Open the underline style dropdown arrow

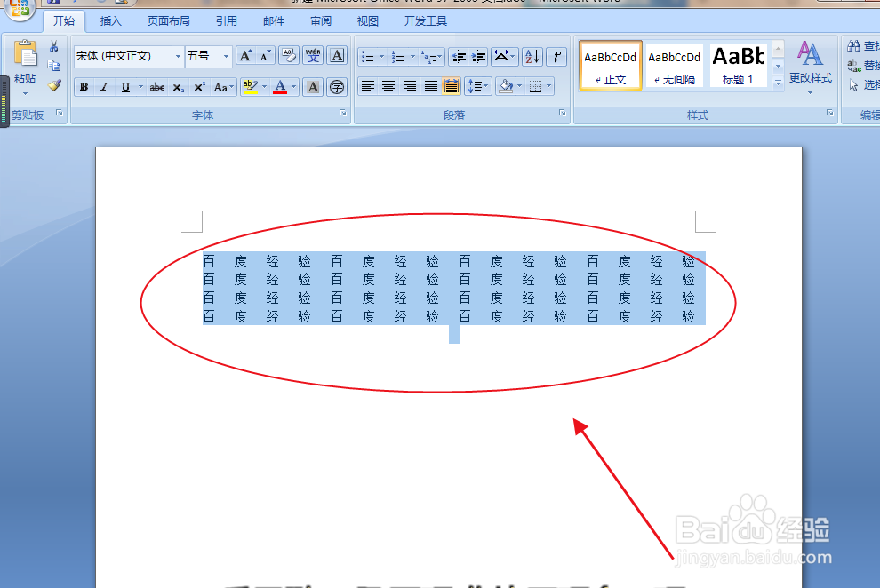(x=140, y=87)
